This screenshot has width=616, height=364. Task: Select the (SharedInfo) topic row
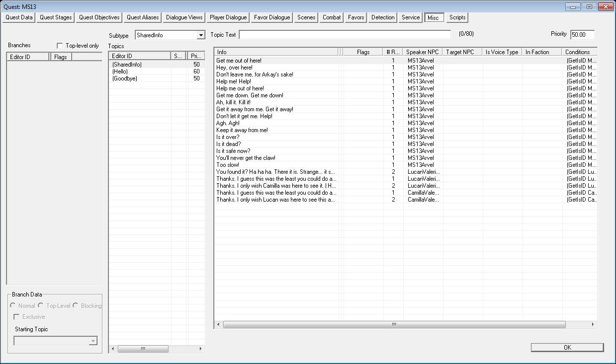point(157,65)
